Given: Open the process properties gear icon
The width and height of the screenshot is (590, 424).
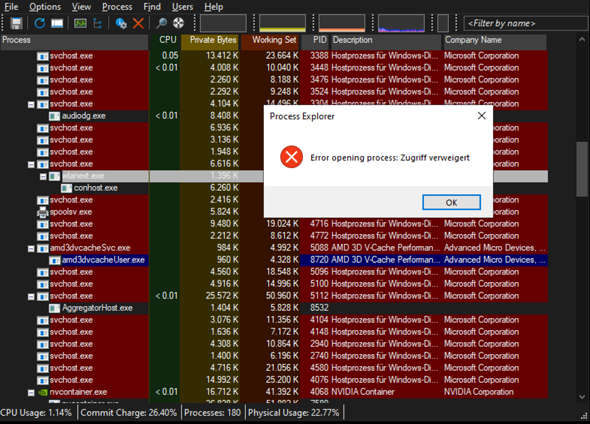Looking at the screenshot, I should tap(121, 23).
